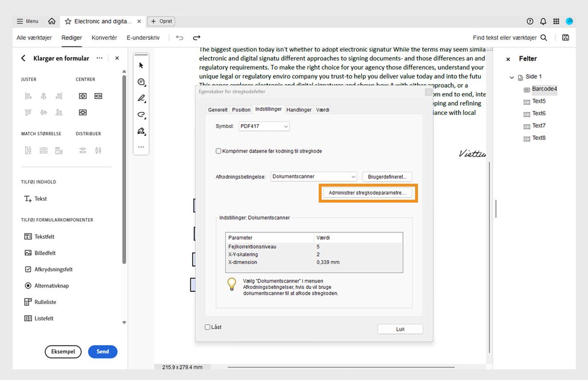The width and height of the screenshot is (588, 380).
Task: Center fields horizontally using the CENTRER icon
Action: pyautogui.click(x=83, y=96)
